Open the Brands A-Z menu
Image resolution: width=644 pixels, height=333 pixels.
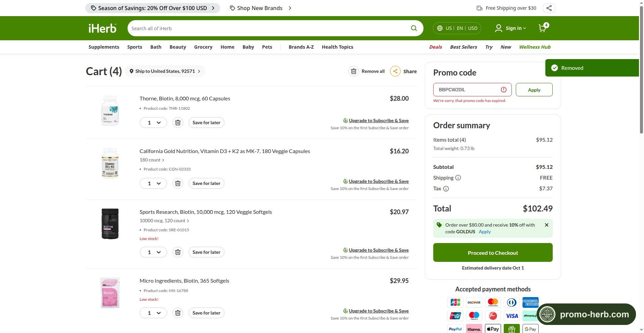pyautogui.click(x=301, y=47)
